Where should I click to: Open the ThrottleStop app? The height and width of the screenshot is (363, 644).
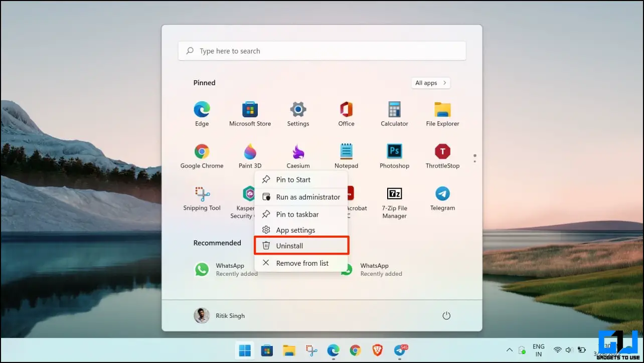(x=442, y=156)
